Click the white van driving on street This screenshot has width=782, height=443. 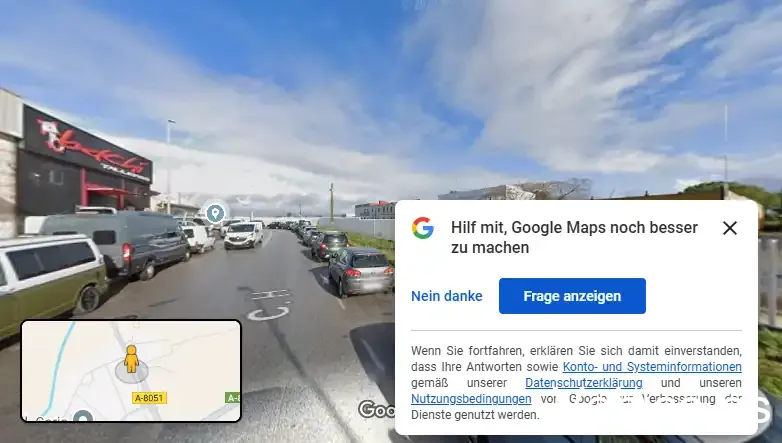(243, 234)
